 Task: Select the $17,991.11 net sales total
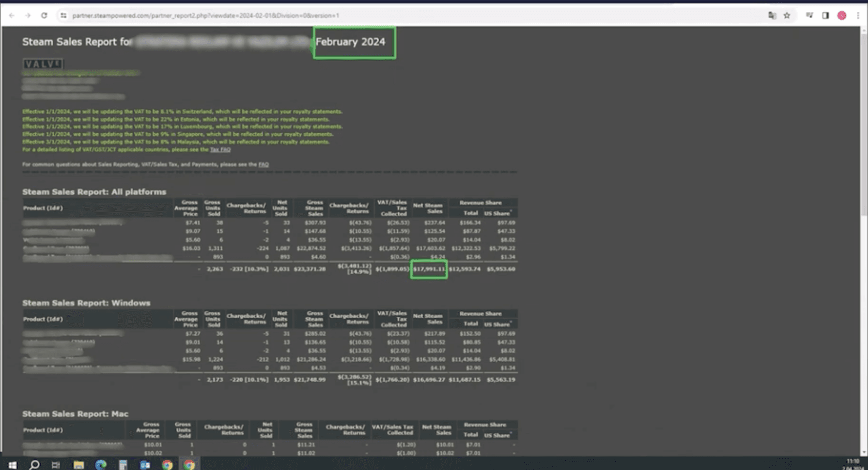coord(429,269)
